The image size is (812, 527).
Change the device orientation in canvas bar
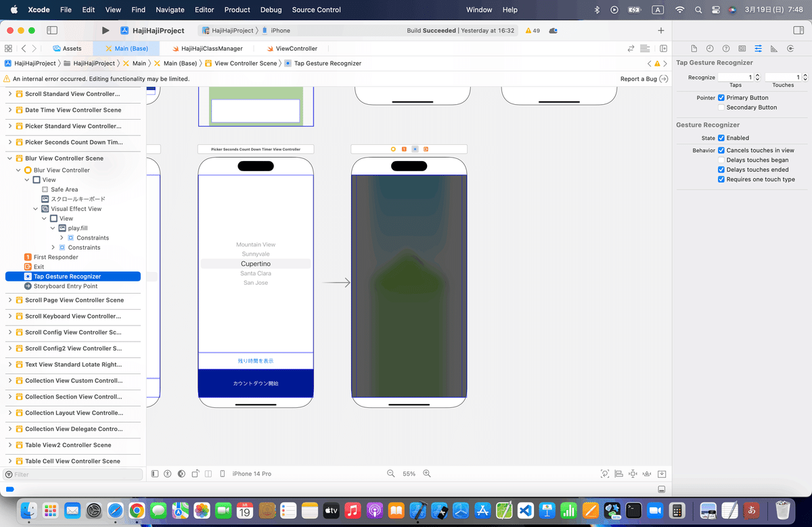tap(196, 474)
